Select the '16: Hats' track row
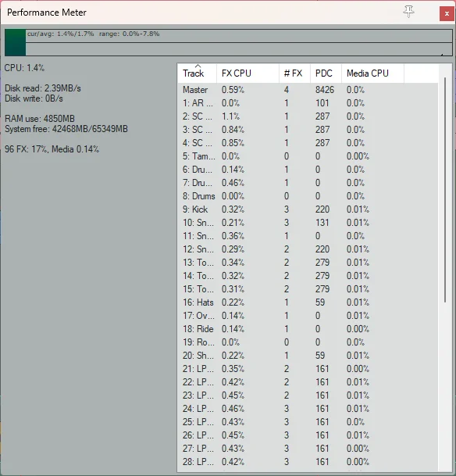This screenshot has width=456, height=476. click(x=308, y=302)
